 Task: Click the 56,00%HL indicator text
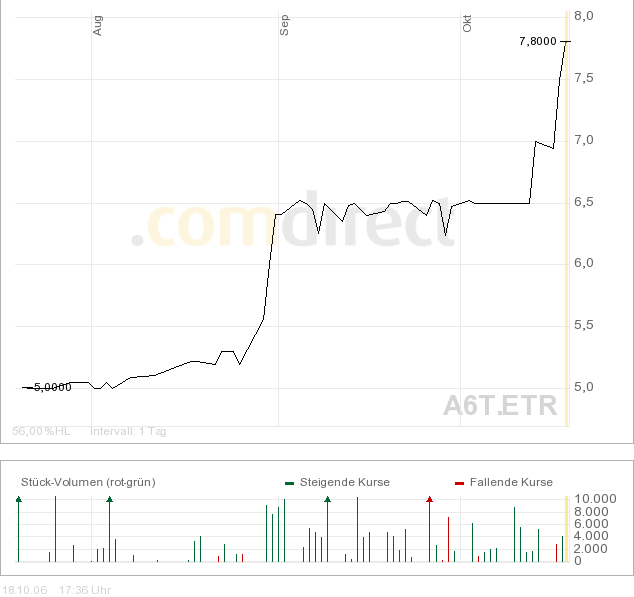41,432
